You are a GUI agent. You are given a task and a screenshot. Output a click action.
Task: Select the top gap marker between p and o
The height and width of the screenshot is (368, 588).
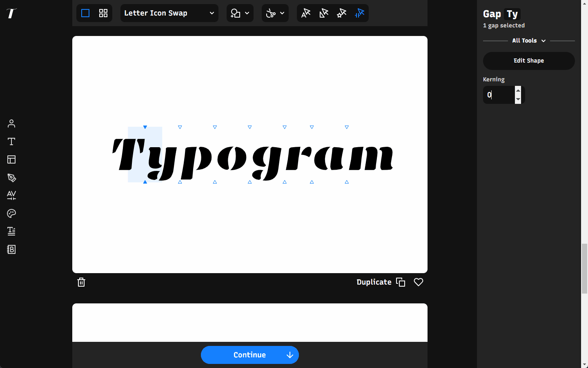click(x=215, y=127)
